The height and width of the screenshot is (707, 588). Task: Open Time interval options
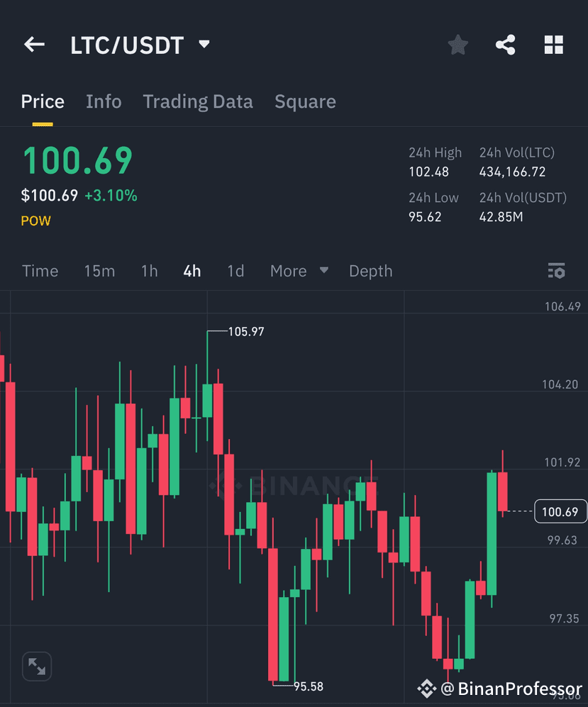[x=40, y=271]
